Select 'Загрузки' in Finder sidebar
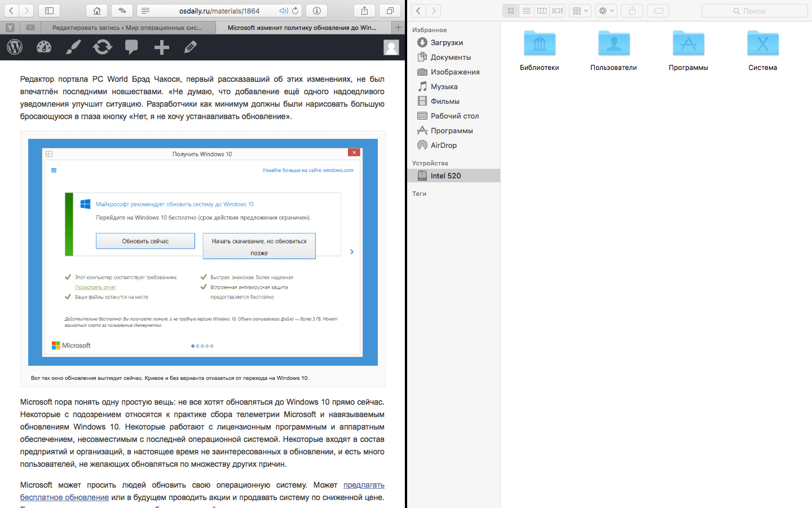The height and width of the screenshot is (508, 812). [x=447, y=42]
